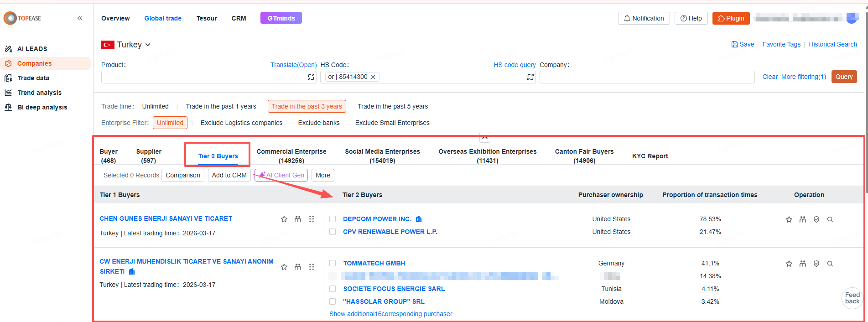Viewport: 868px width, 322px height.
Task: Open BI deep analysis
Action: (42, 107)
